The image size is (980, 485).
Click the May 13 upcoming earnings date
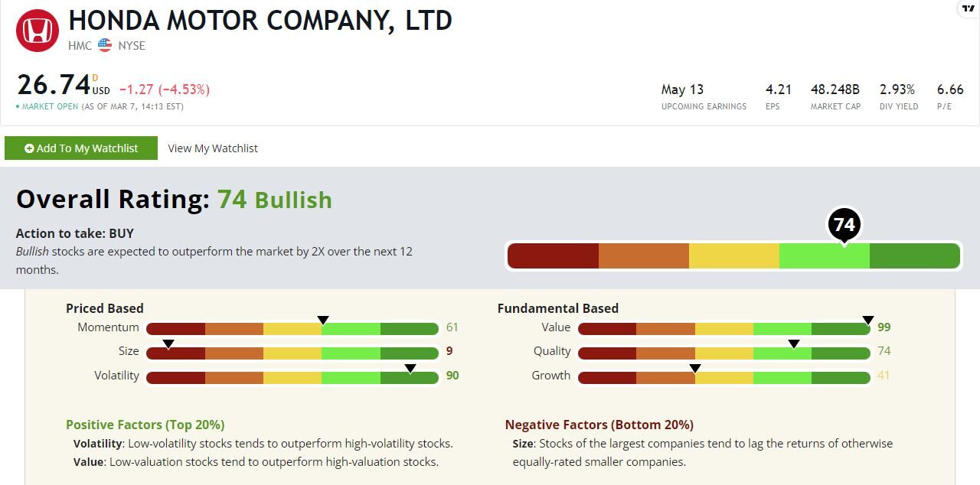682,90
